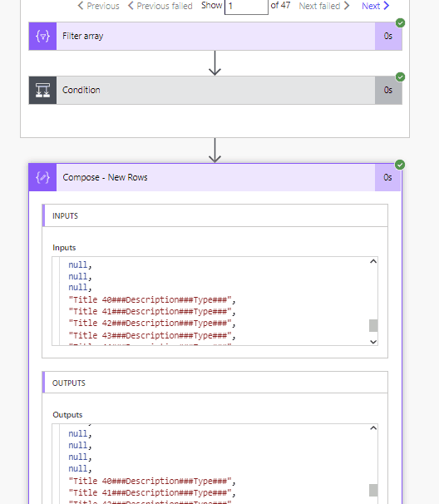Click the Condition 0s duration
The height and width of the screenshot is (504, 439).
pos(388,90)
